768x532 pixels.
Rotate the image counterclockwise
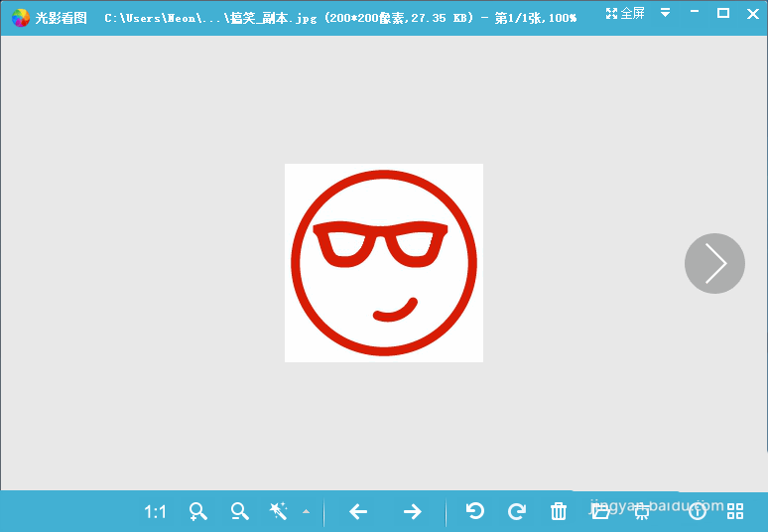point(475,511)
